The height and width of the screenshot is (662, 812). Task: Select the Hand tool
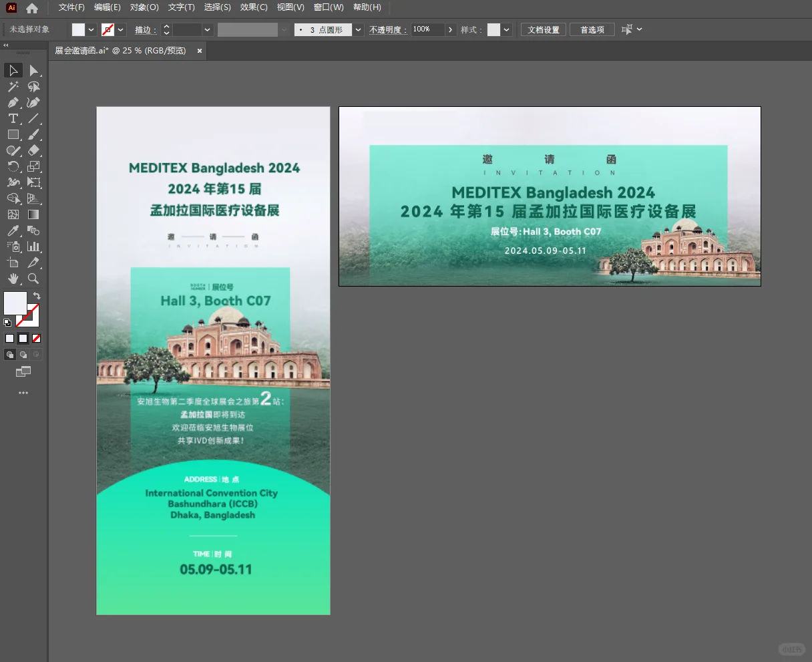point(13,279)
